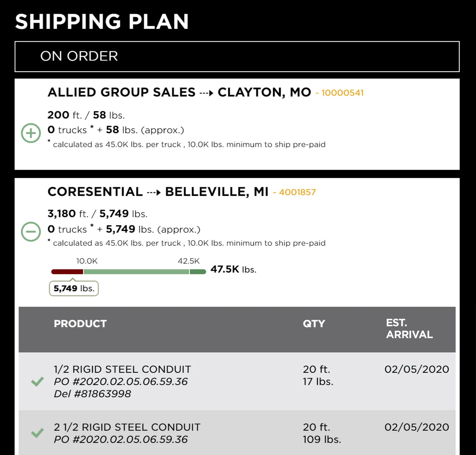This screenshot has height=455, width=476.
Task: Click the dark green end of weight bar
Action: tap(198, 272)
